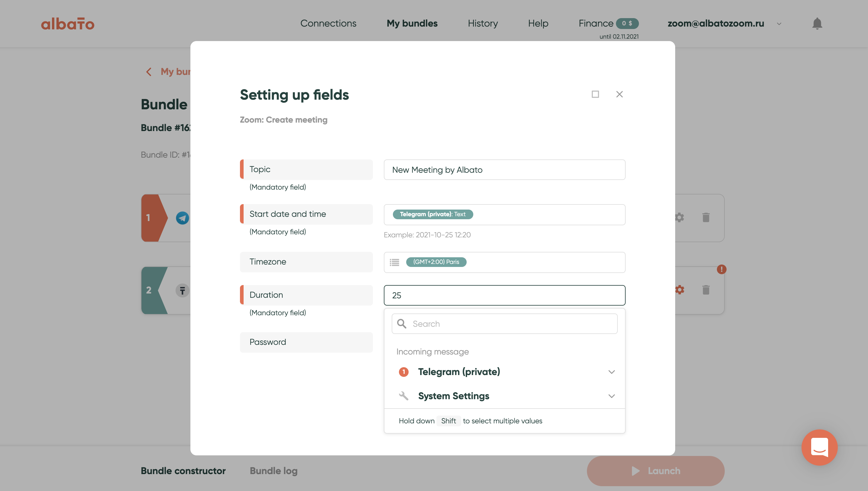Open the Help menu

pos(538,23)
